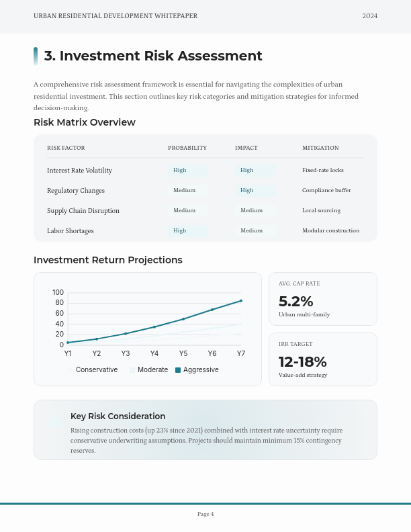This screenshot has height=532, width=411.
Task: Click the Aggressive legend color square
Action: [x=178, y=370]
